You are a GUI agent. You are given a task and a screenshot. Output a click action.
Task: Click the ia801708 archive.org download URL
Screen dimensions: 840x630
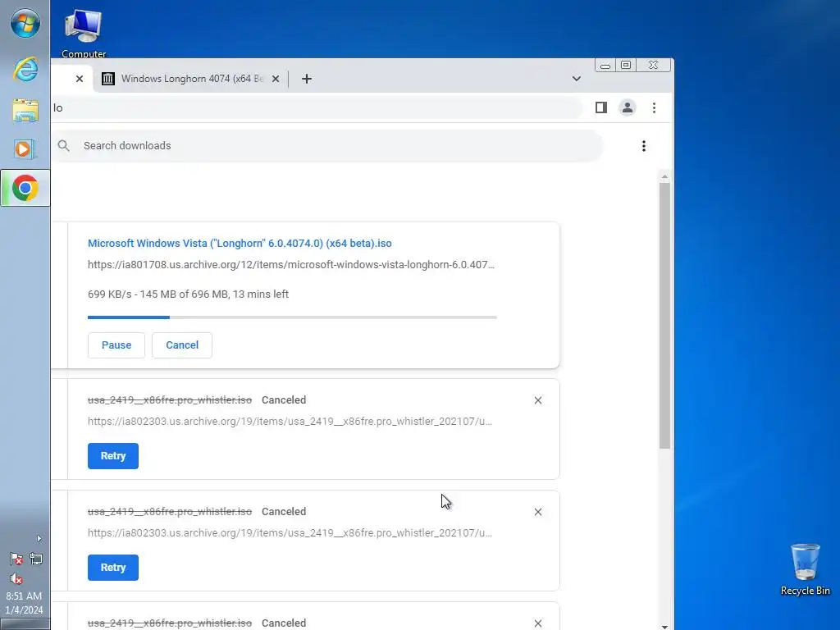291,265
